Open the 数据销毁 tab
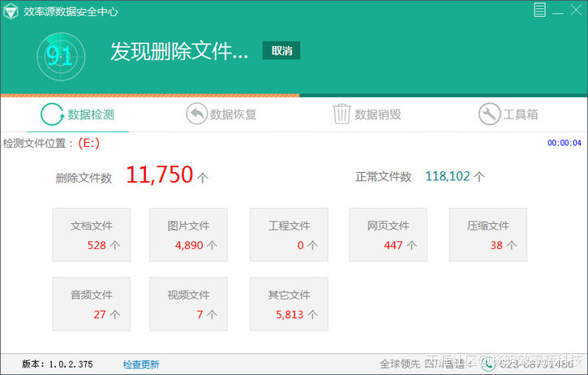The image size is (588, 375). (367, 114)
